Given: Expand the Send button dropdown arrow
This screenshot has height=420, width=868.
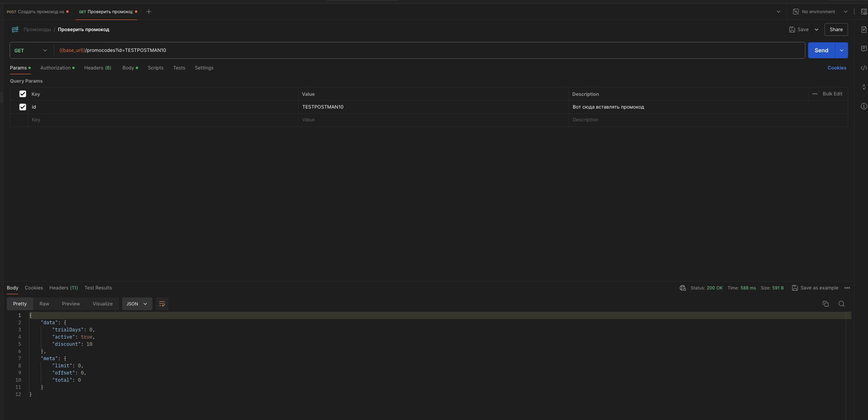Looking at the screenshot, I should pyautogui.click(x=842, y=50).
